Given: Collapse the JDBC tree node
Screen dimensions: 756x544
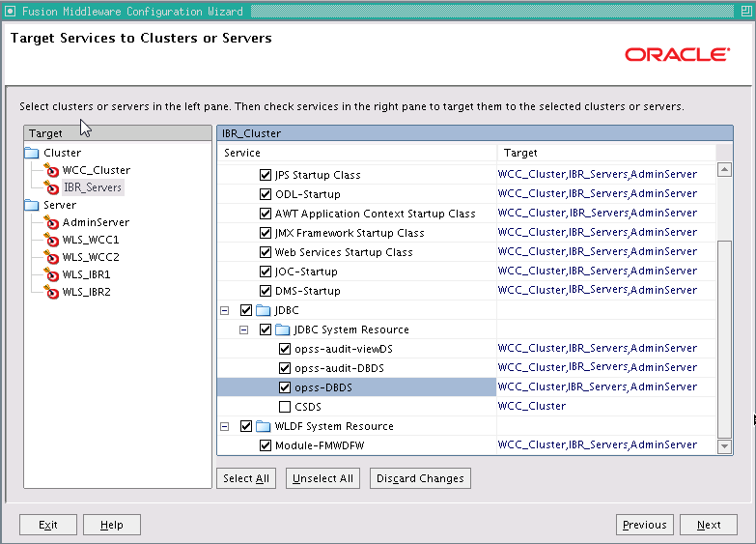Looking at the screenshot, I should click(225, 311).
